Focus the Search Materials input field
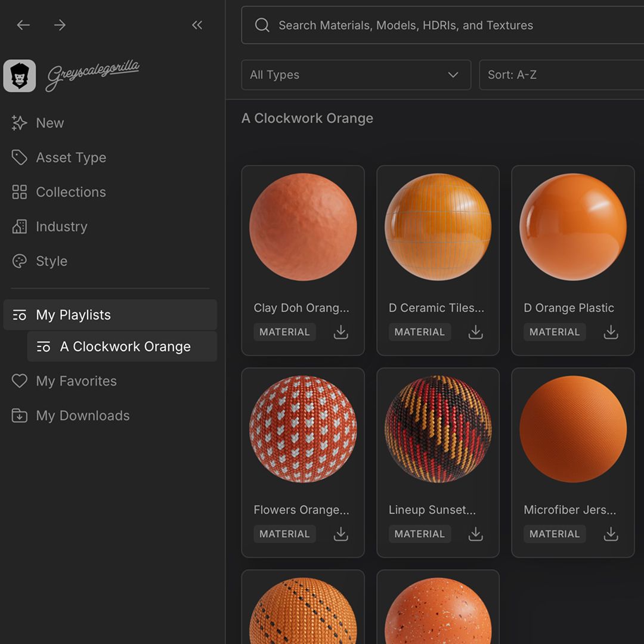 (x=442, y=25)
